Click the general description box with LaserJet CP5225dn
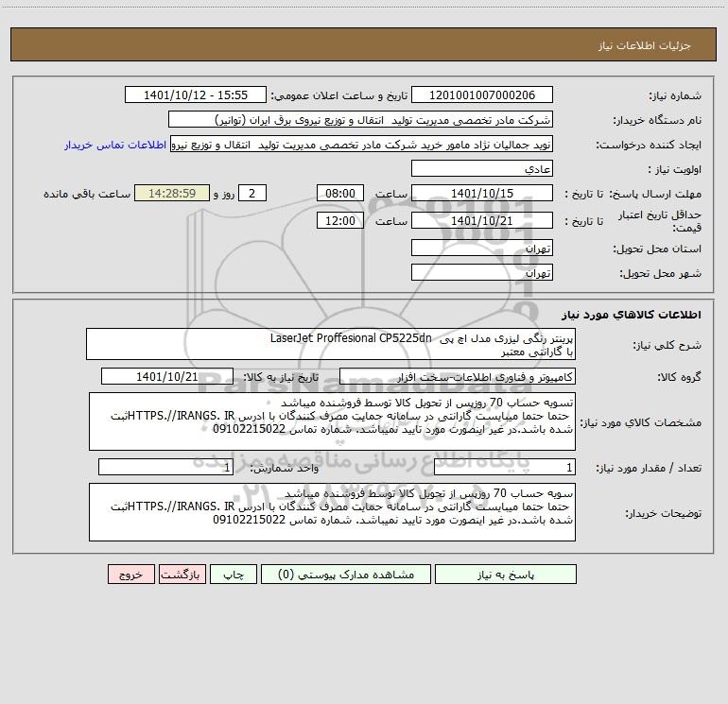This screenshot has width=728, height=704. tap(331, 344)
